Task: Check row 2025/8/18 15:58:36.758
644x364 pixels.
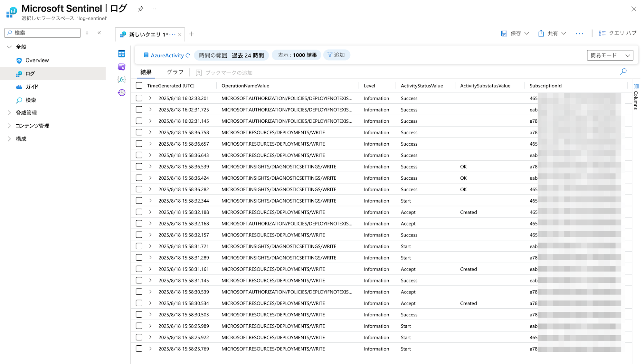Action: [139, 132]
